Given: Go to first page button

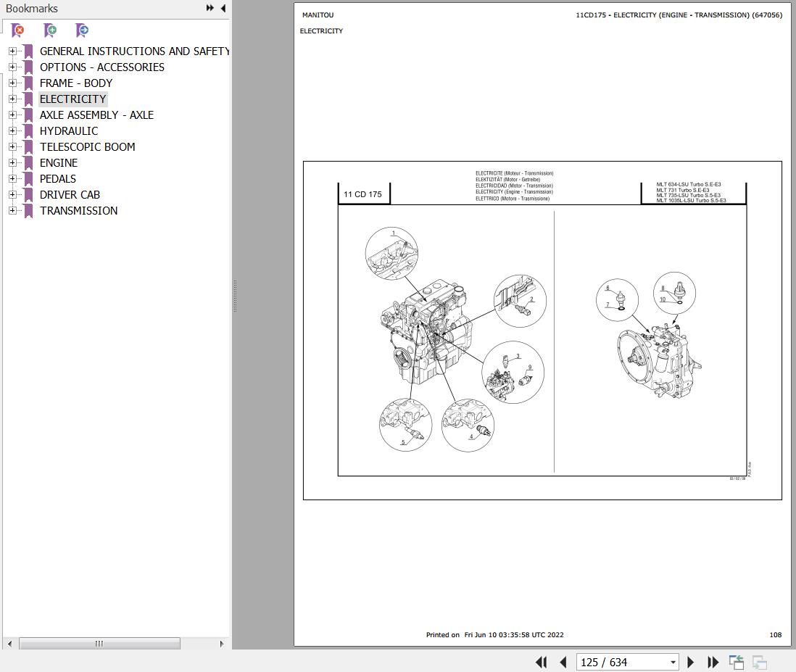Looking at the screenshot, I should 541,662.
